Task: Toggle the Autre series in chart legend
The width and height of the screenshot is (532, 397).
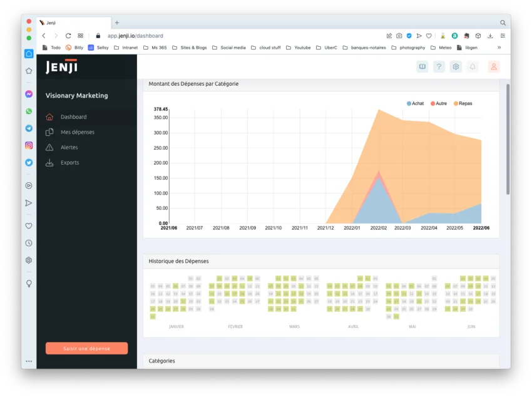Action: [x=438, y=103]
